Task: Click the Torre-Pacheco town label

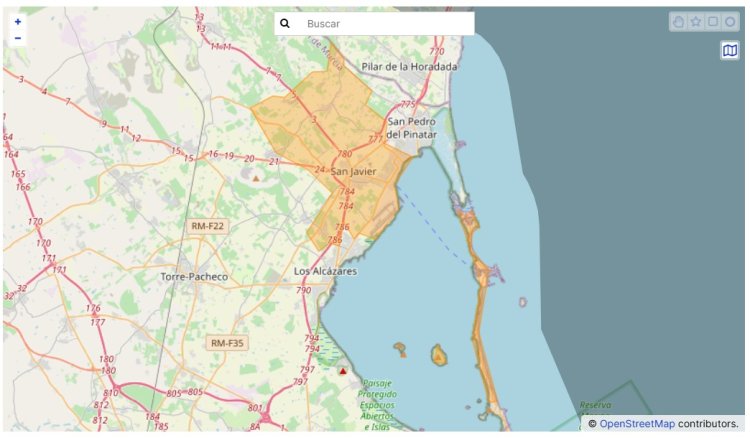Action: [194, 276]
